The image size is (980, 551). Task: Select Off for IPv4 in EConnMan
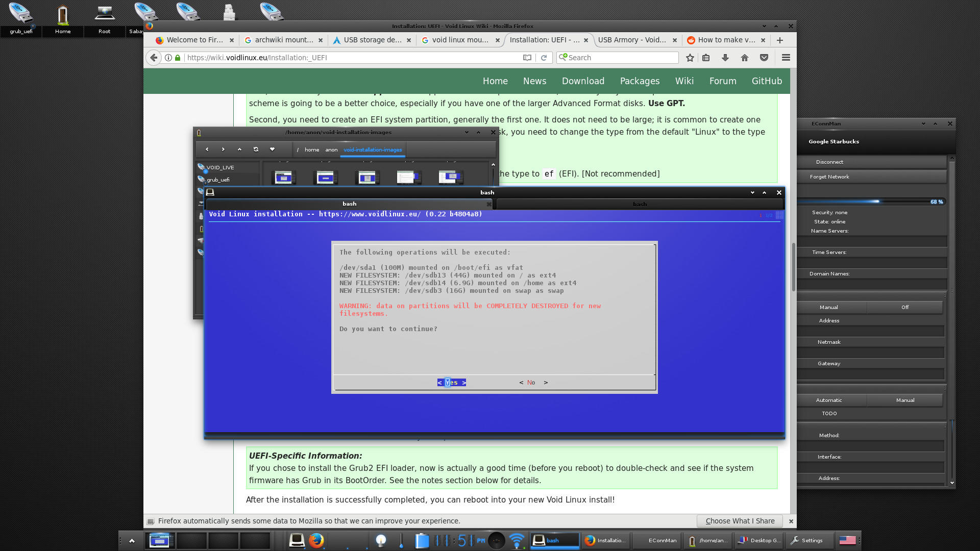coord(904,308)
